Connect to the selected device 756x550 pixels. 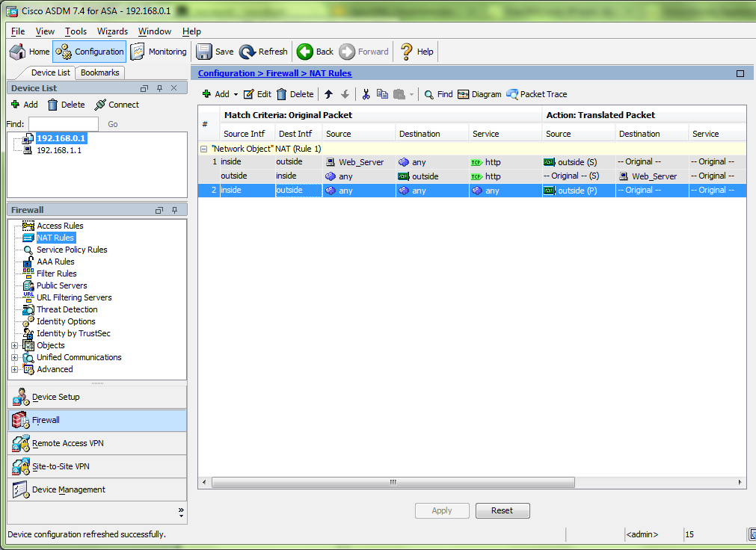(117, 105)
